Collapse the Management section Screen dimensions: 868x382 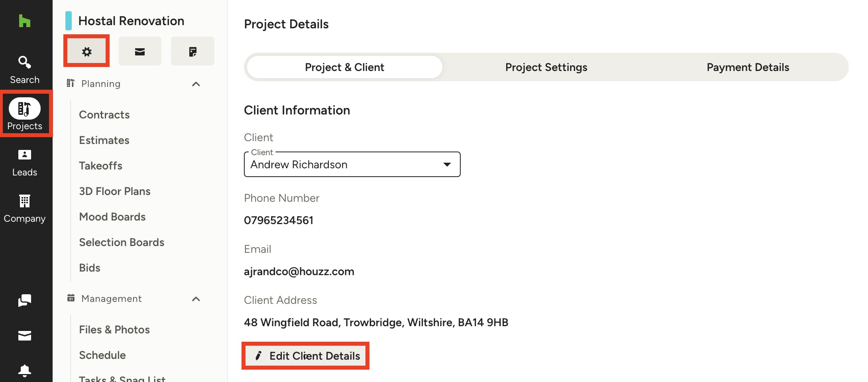[196, 299]
